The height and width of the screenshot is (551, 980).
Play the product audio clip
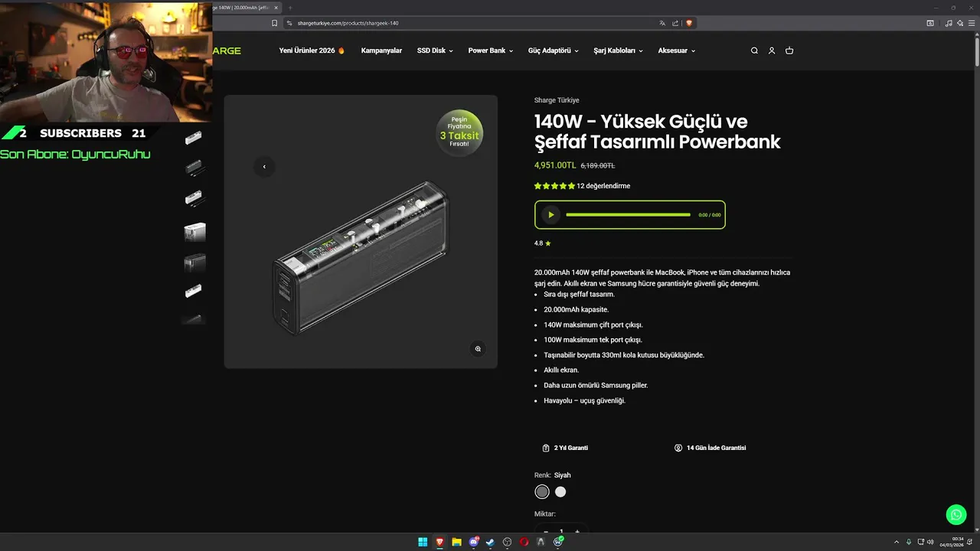[x=550, y=215]
